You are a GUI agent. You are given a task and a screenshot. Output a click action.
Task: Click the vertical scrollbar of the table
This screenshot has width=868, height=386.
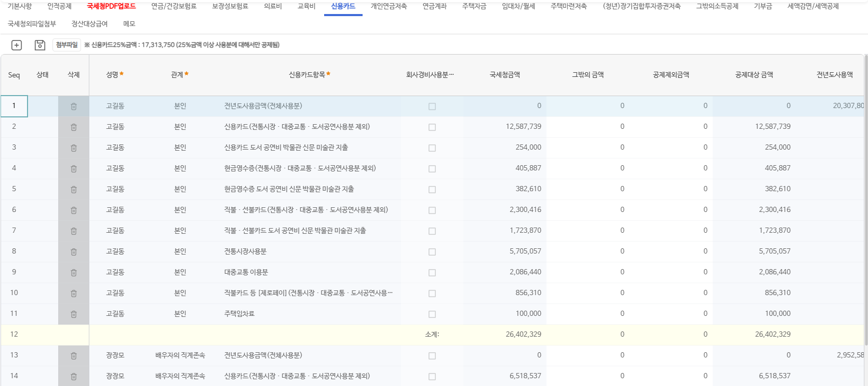coord(865,199)
